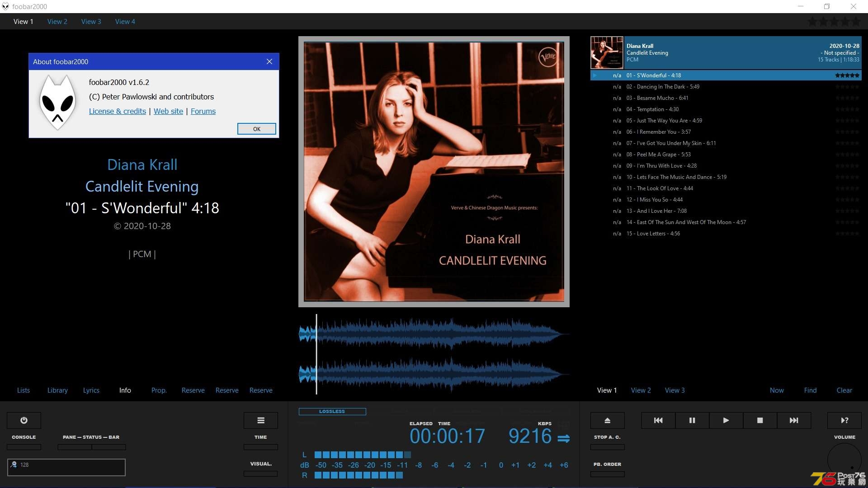Adjust the volume knob
Viewport: 868px width, 488px height.
[x=844, y=460]
